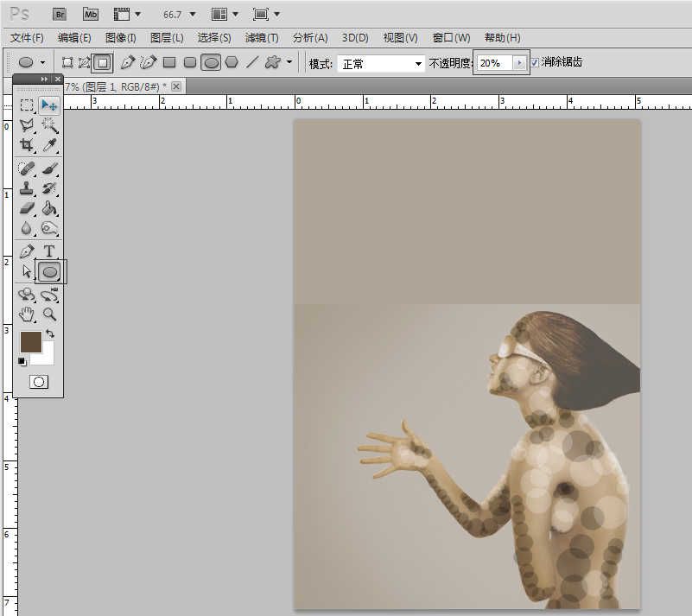Expand the opacity slider arrow next to 20%
Image resolution: width=692 pixels, height=616 pixels.
click(519, 63)
